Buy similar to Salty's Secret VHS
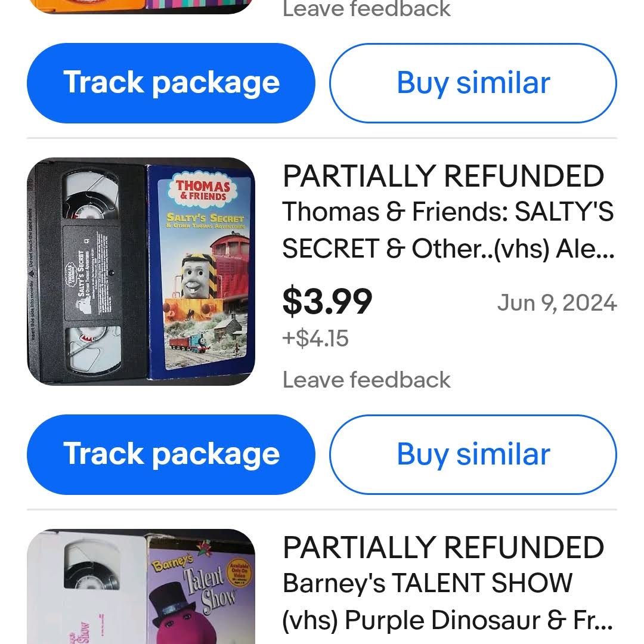The height and width of the screenshot is (644, 644). click(x=473, y=454)
